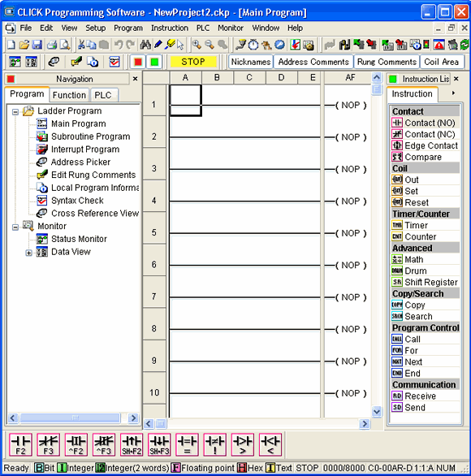Image resolution: width=471 pixels, height=476 pixels.
Task: Open Status Monitor toolbar icon
Action: coord(15,62)
